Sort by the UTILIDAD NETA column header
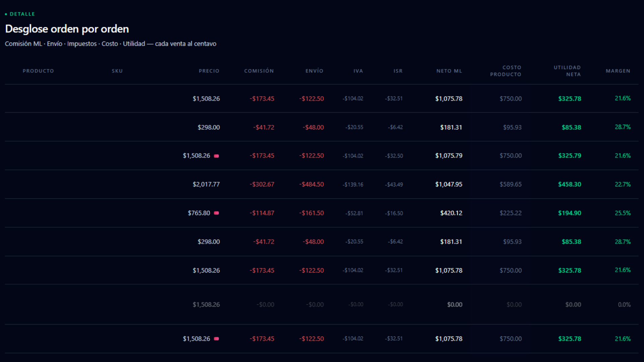The height and width of the screenshot is (362, 644). tap(567, 71)
